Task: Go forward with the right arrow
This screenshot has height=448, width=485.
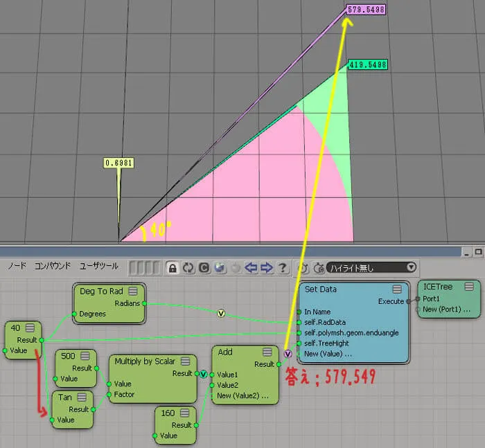Action: pyautogui.click(x=266, y=268)
